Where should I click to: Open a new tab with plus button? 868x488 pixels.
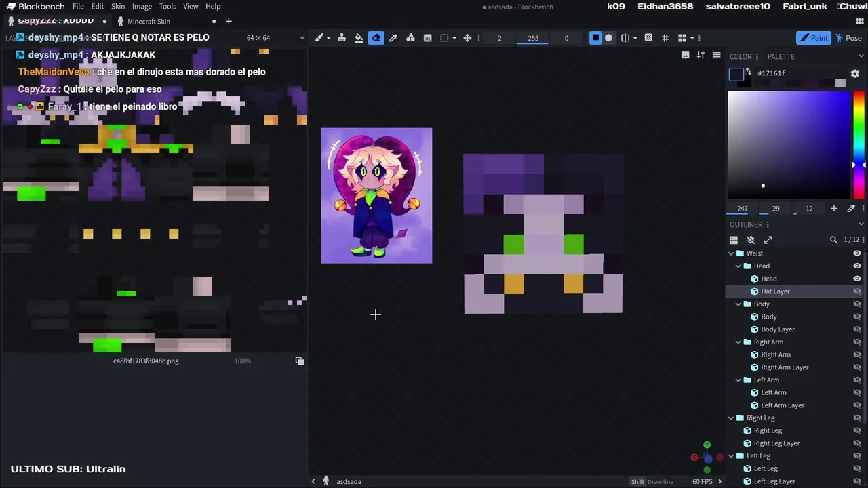229,22
